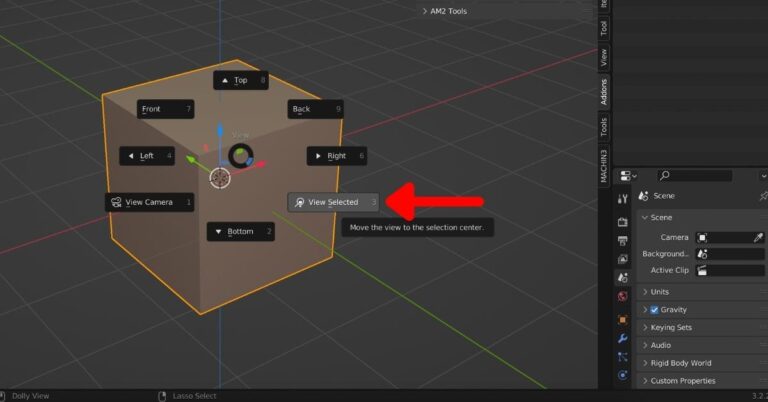Open the World properties tab icon
This screenshot has height=402, width=768.
(x=622, y=297)
